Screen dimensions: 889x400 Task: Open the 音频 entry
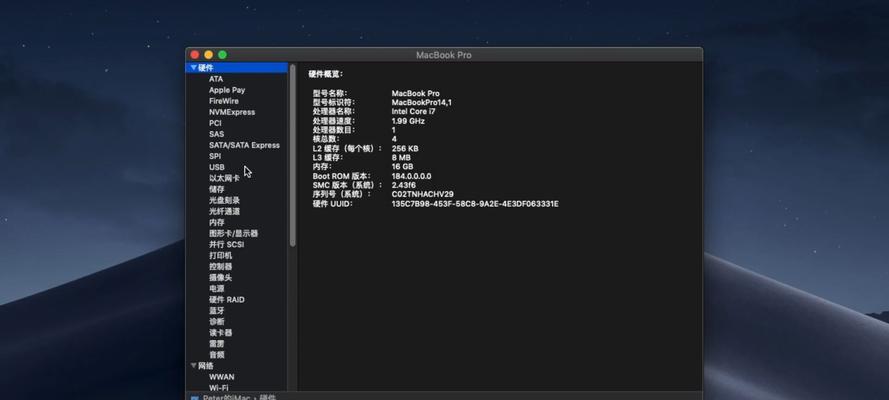click(217, 355)
